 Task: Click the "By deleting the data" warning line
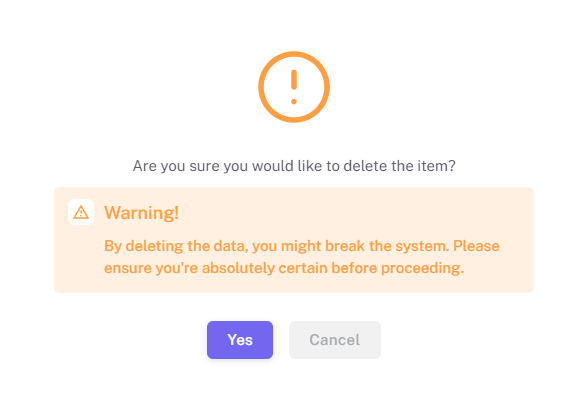(x=302, y=246)
